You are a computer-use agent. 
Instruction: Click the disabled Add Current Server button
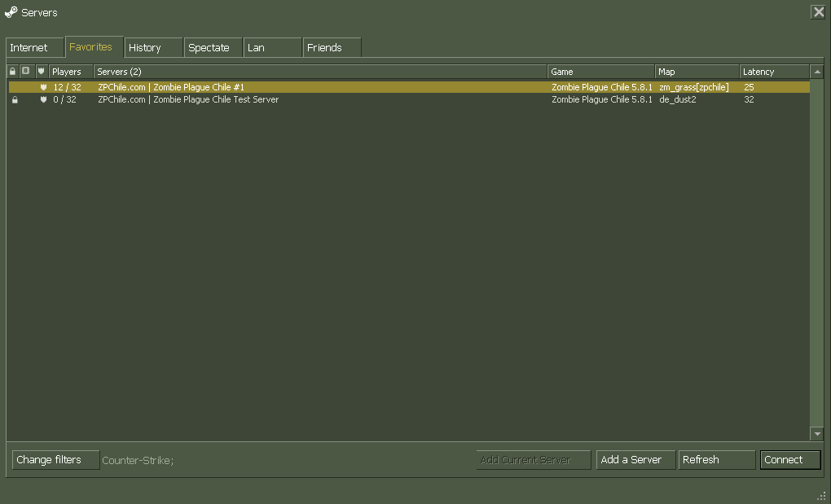(533, 459)
